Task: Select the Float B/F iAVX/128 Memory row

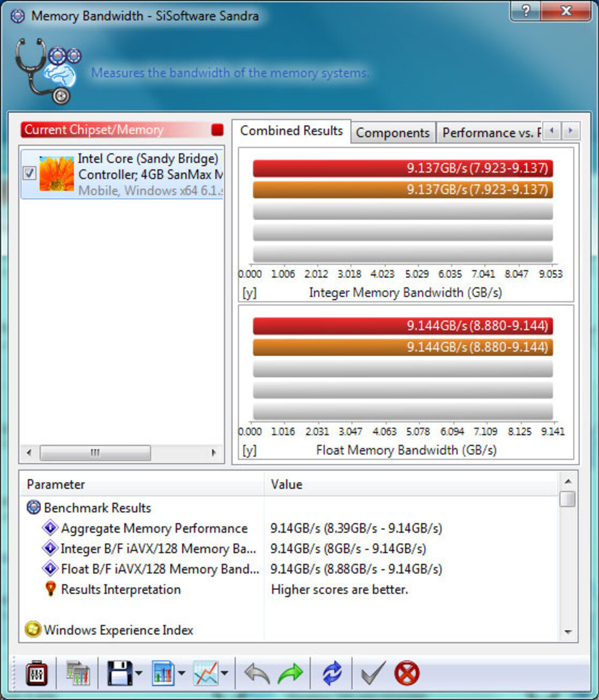Action: tap(290, 569)
